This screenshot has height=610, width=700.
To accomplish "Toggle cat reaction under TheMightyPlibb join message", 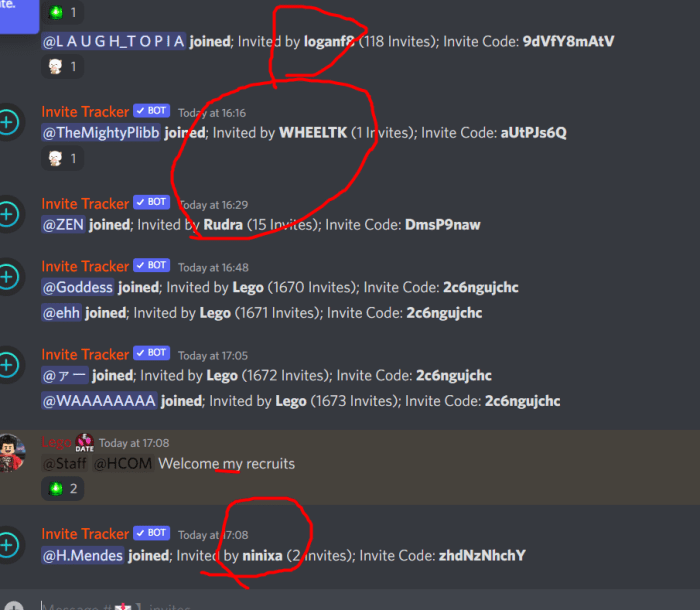I will [x=62, y=158].
